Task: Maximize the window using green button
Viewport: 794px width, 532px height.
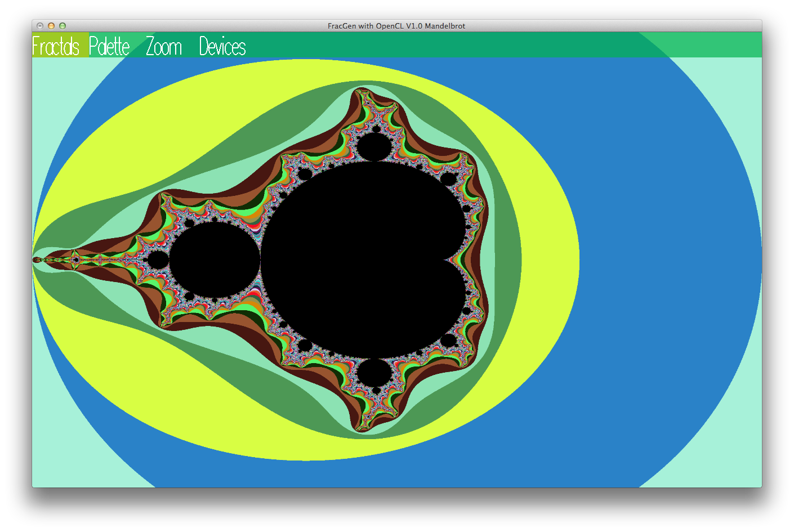Action: tap(63, 26)
